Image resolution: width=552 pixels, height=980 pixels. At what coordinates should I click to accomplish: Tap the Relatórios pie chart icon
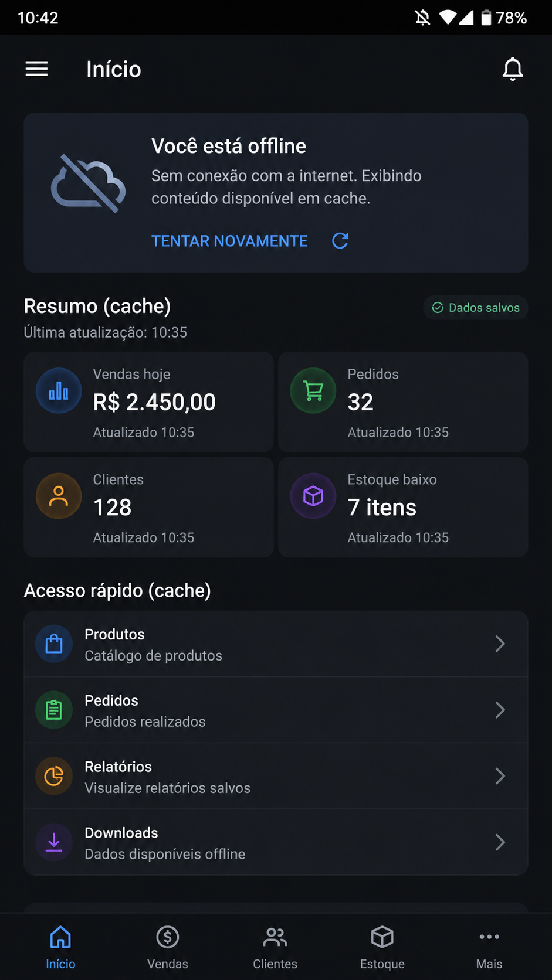[x=54, y=776]
